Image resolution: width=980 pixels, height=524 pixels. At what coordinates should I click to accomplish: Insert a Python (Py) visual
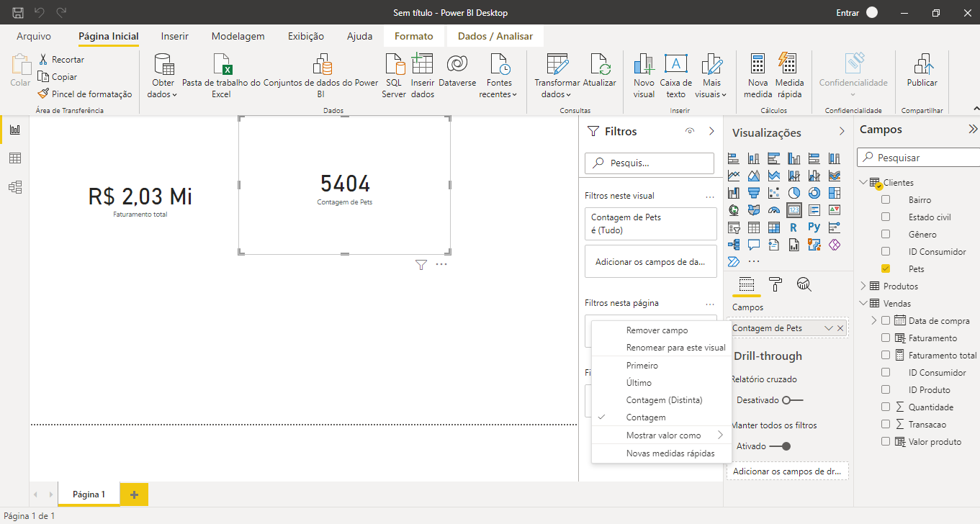814,227
